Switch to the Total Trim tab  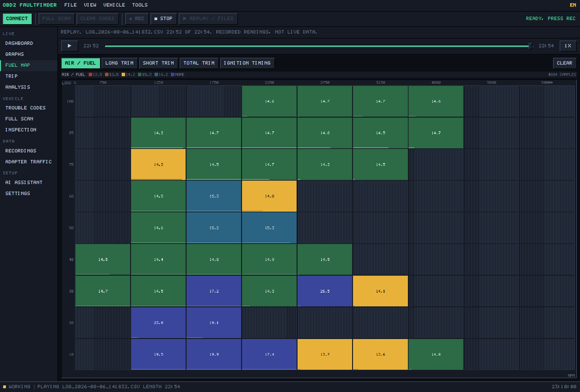(x=199, y=63)
